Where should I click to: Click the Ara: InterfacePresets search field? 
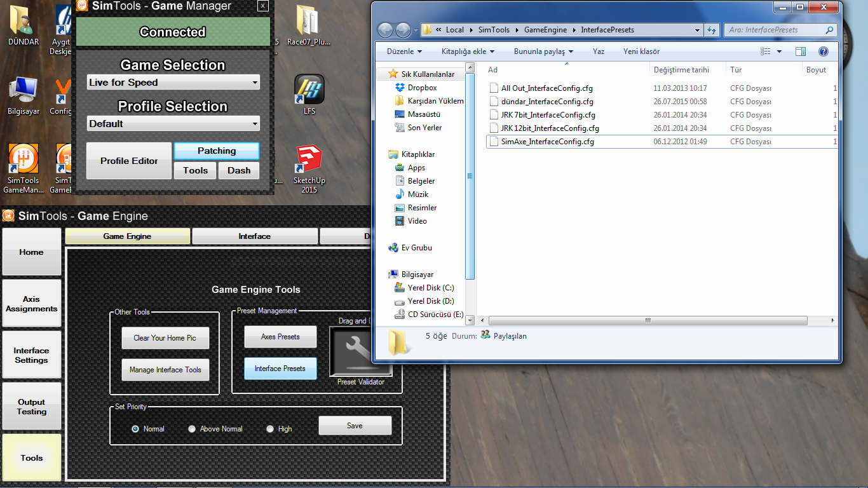click(x=774, y=30)
